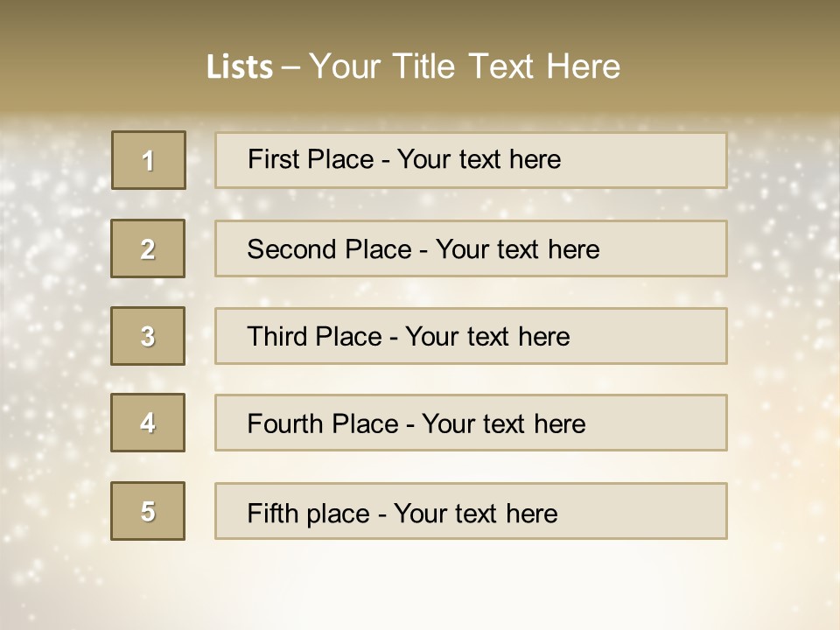840x630 pixels.
Task: Select the number 1 box
Action: tap(149, 160)
